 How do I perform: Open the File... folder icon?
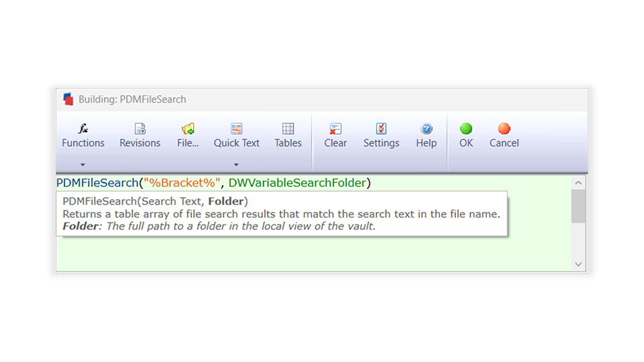[x=188, y=129]
